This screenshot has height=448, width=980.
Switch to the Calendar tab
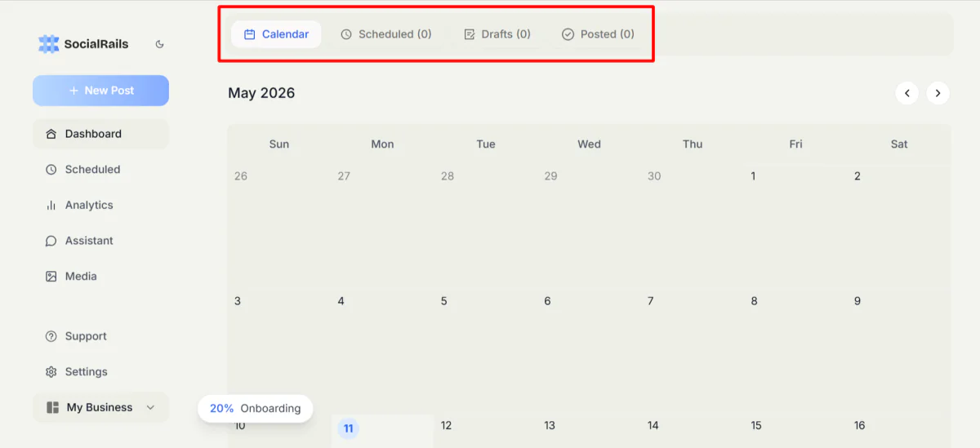pyautogui.click(x=276, y=34)
